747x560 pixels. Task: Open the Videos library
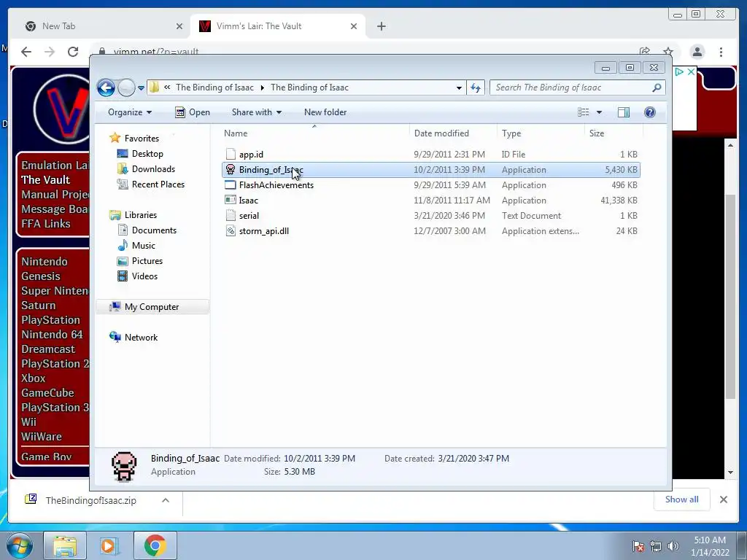pos(144,276)
